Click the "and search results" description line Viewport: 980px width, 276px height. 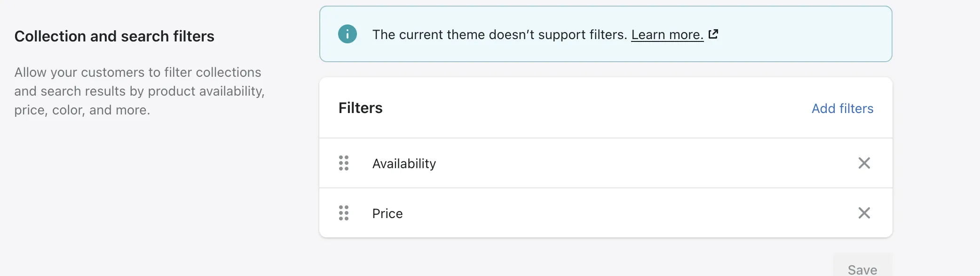click(139, 91)
